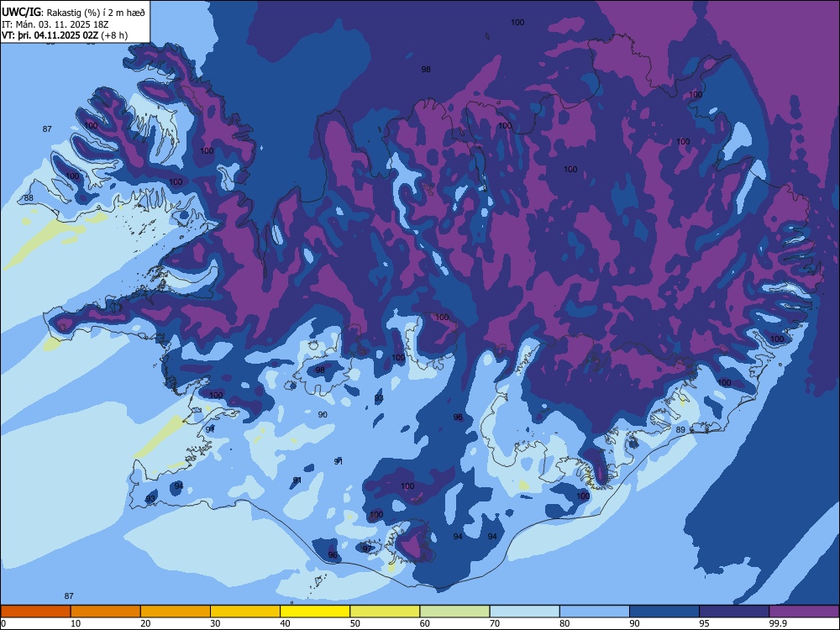
Task: Click the map value '88' on the west coast
Action: pyautogui.click(x=29, y=197)
